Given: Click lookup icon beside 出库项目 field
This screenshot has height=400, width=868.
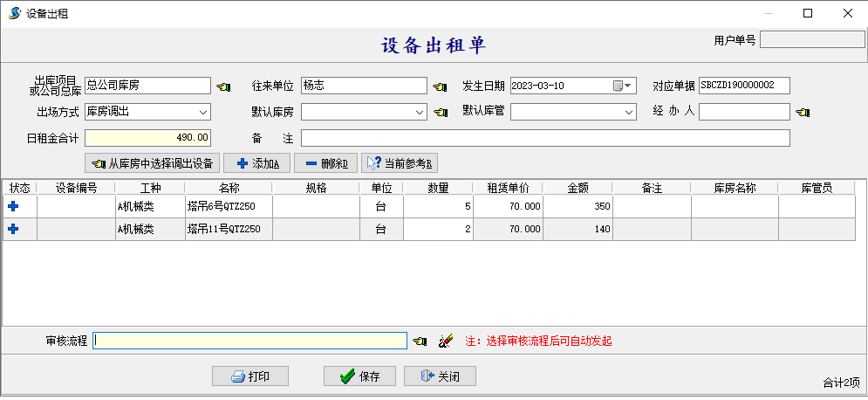Looking at the screenshot, I should [x=224, y=86].
